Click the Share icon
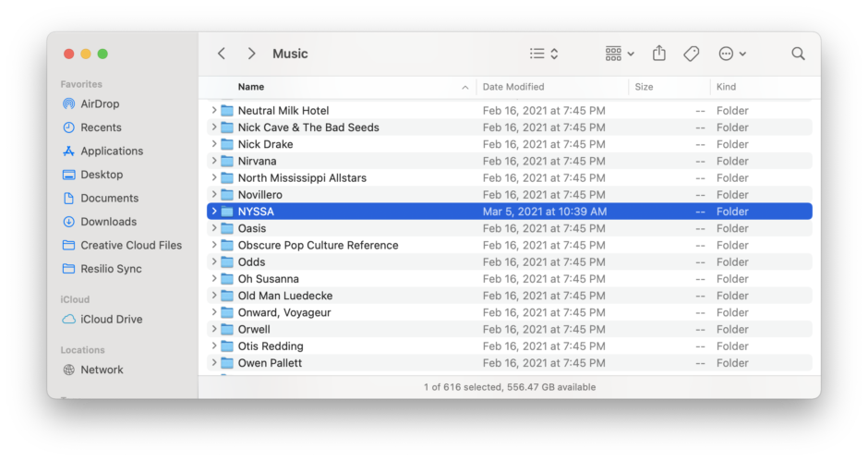The image size is (868, 461). point(658,54)
